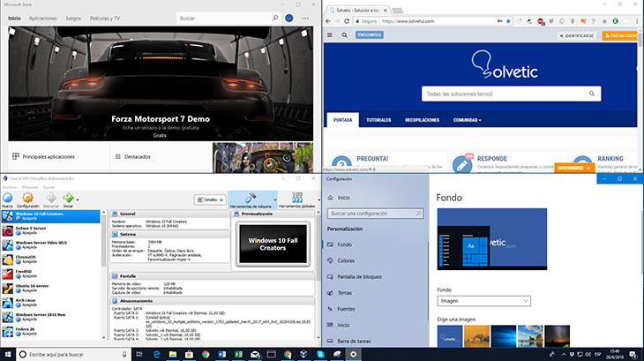Open Colores in the Personalización sidebar
The width and height of the screenshot is (644, 361).
click(345, 260)
